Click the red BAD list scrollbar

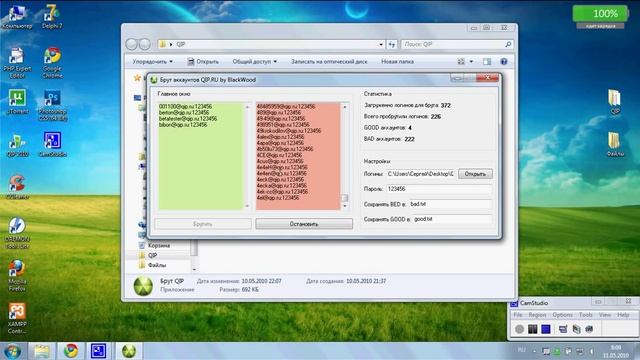pyautogui.click(x=345, y=156)
